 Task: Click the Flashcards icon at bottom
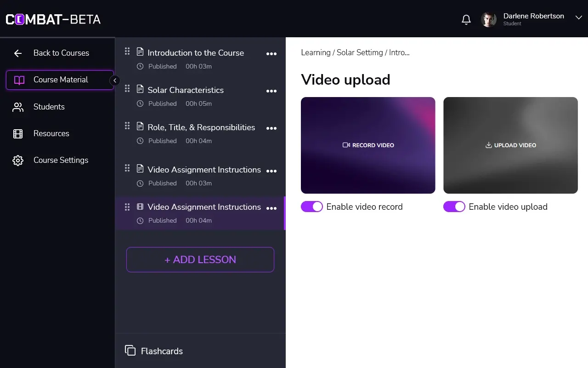point(130,351)
